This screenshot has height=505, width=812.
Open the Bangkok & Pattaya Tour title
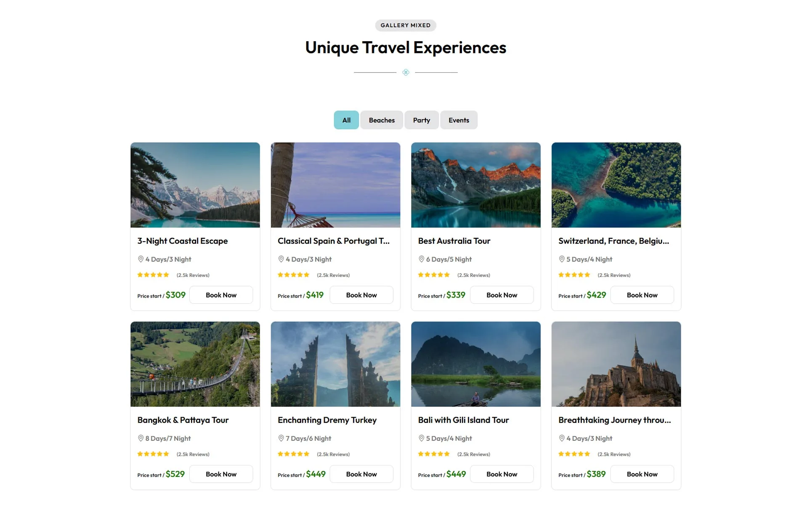point(183,420)
